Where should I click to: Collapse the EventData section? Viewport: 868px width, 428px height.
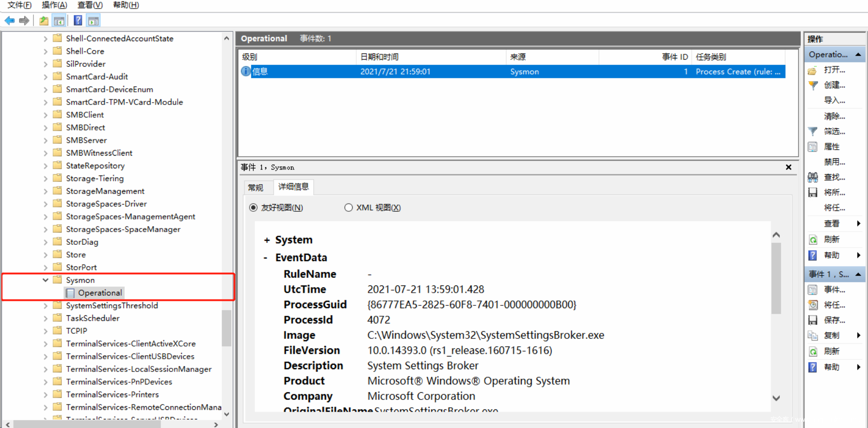[266, 258]
